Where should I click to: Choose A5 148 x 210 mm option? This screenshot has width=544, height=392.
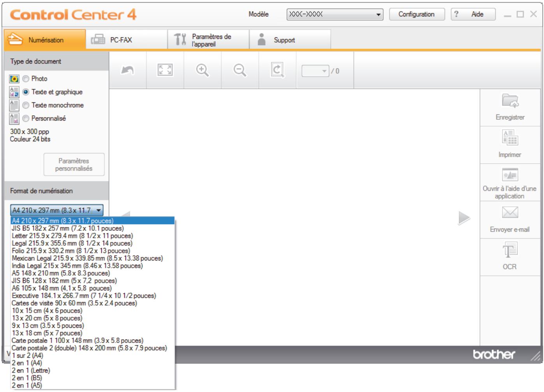[x=93, y=273]
